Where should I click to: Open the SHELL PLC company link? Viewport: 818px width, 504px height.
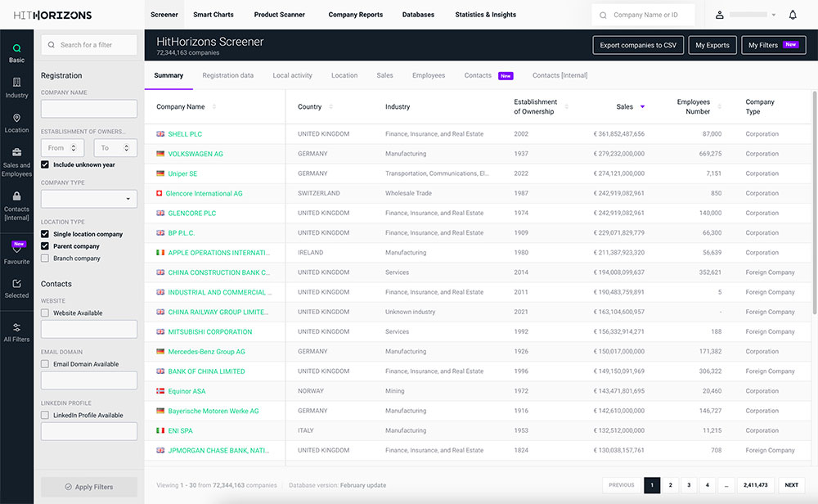(185, 134)
